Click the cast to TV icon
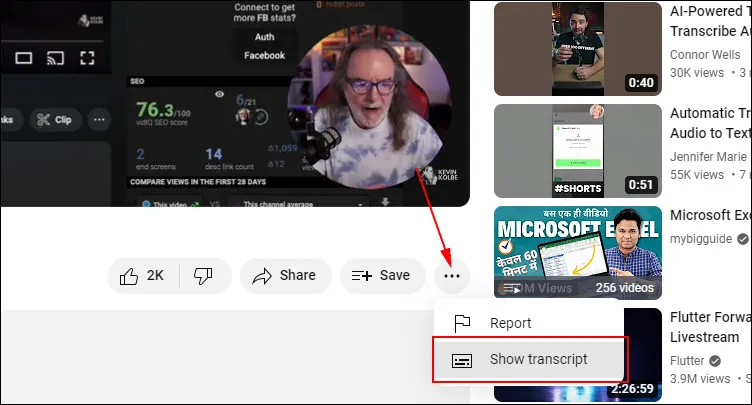752x405 pixels. pyautogui.click(x=55, y=59)
